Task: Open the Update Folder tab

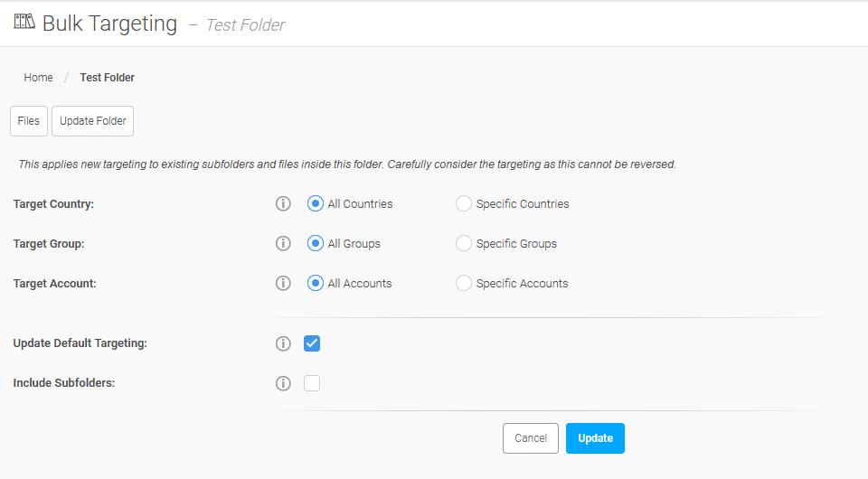Action: pos(92,121)
